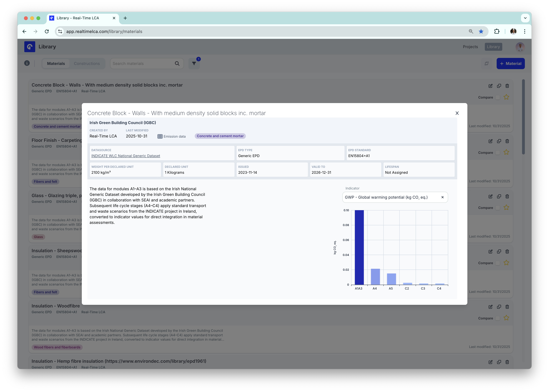Open INDICATE WLC National Generic Dataset link
Screen dimensions: 549x392
coord(126,156)
